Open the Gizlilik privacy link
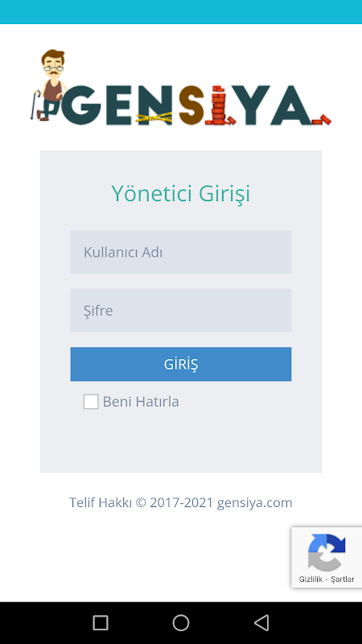 click(311, 580)
